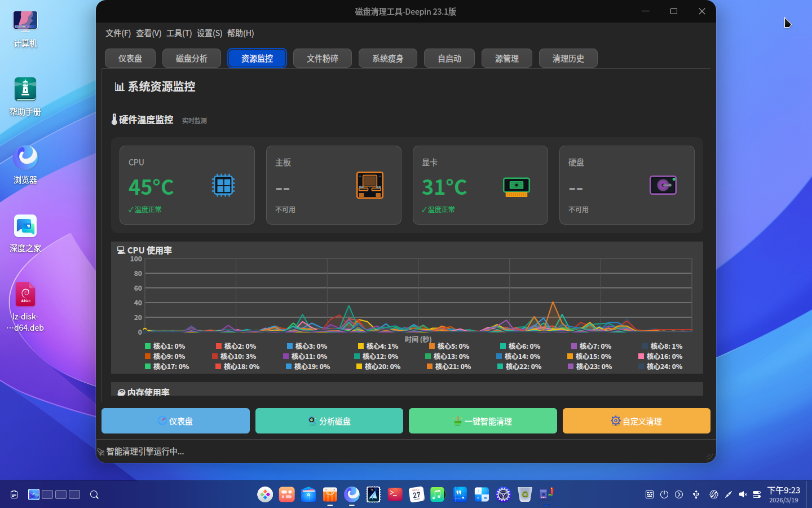Click the USB device icon in tray
Viewport: 812px width, 508px height.
click(696, 494)
